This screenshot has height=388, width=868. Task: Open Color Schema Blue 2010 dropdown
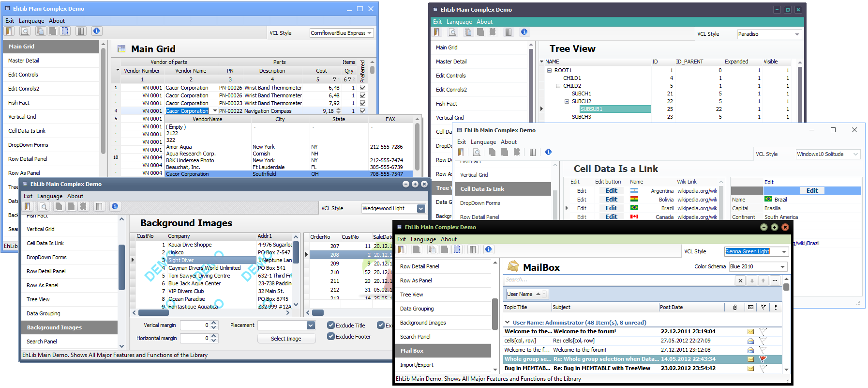coord(782,266)
